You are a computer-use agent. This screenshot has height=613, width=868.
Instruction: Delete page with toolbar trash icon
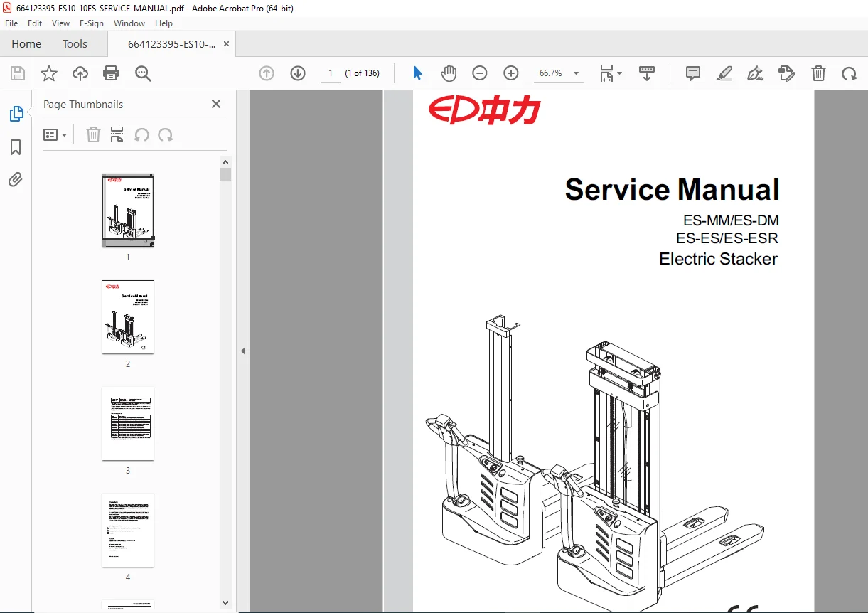point(818,73)
